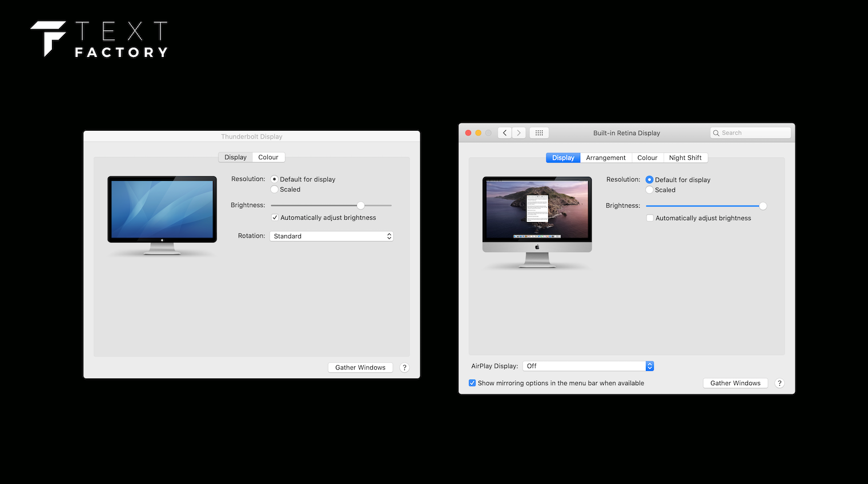Go forward using the toolbar forward arrow
Viewport: 868px width, 484px height.
point(519,133)
